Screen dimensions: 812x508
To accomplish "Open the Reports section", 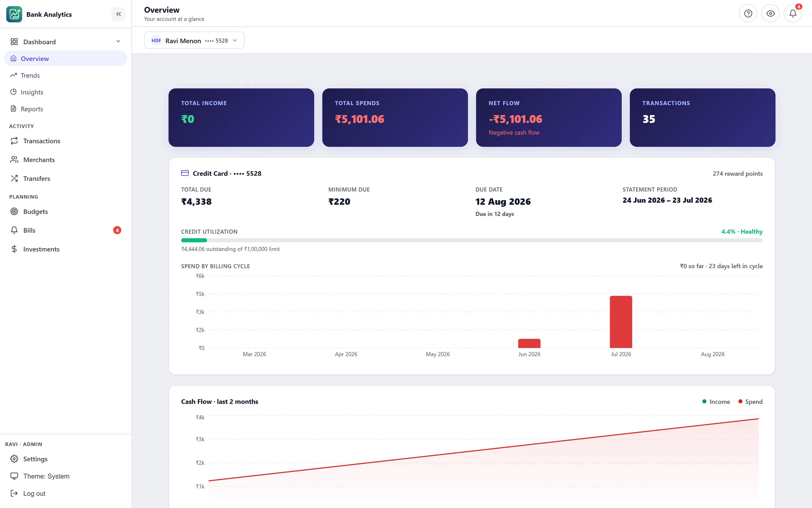I will [x=66, y=109].
